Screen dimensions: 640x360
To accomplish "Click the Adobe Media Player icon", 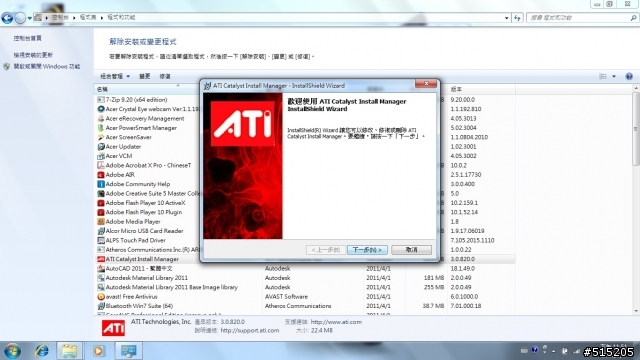I will pyautogui.click(x=100, y=222).
